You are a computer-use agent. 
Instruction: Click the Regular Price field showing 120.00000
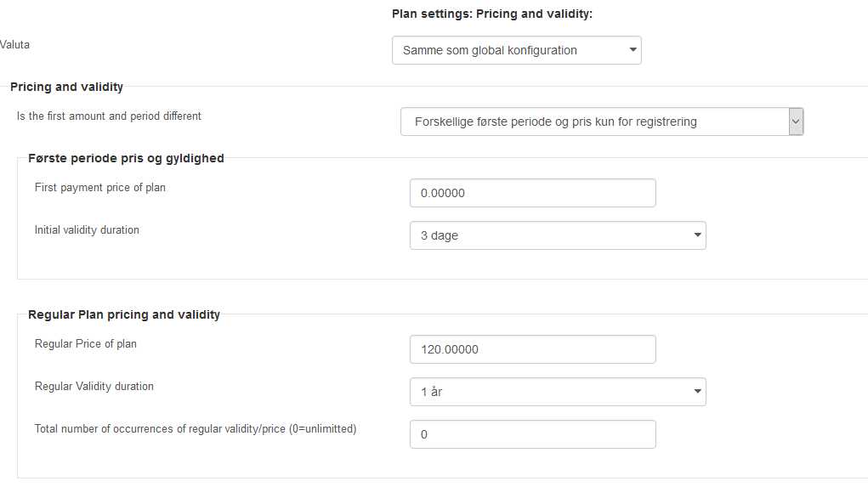coord(532,349)
